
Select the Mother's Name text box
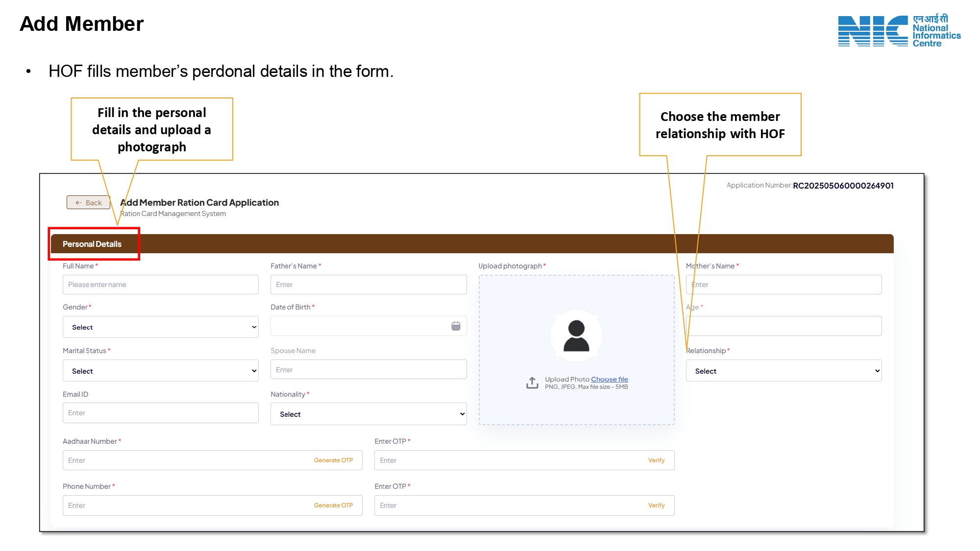784,285
